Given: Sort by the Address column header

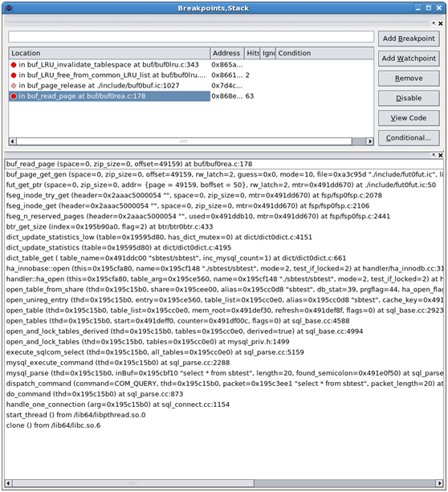Looking at the screenshot, I should point(227,53).
